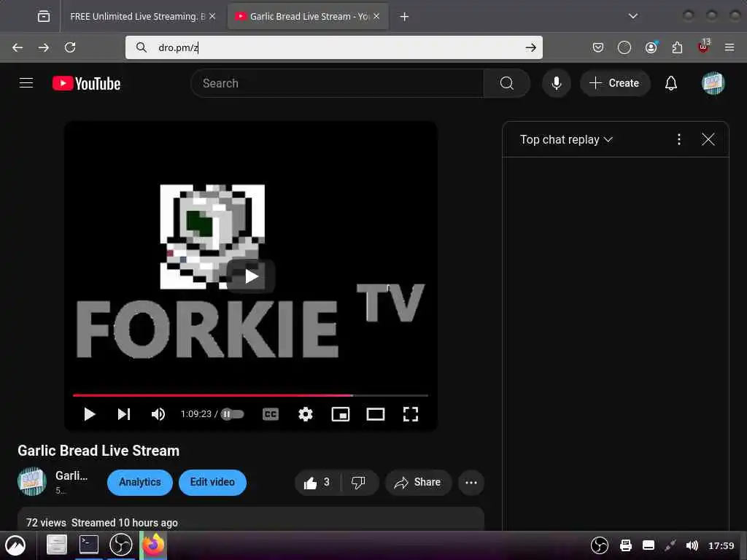747x560 pixels.
Task: Open the Garli... channel name link
Action: click(71, 475)
